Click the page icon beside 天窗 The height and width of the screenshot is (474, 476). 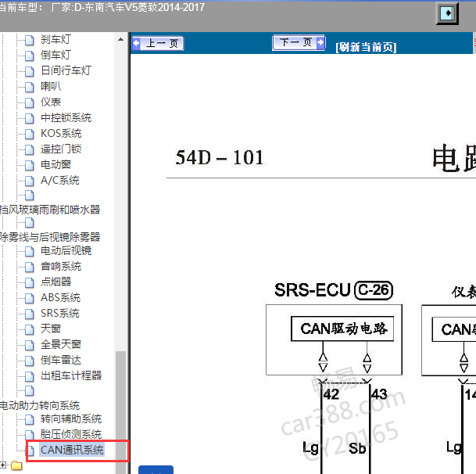30,329
